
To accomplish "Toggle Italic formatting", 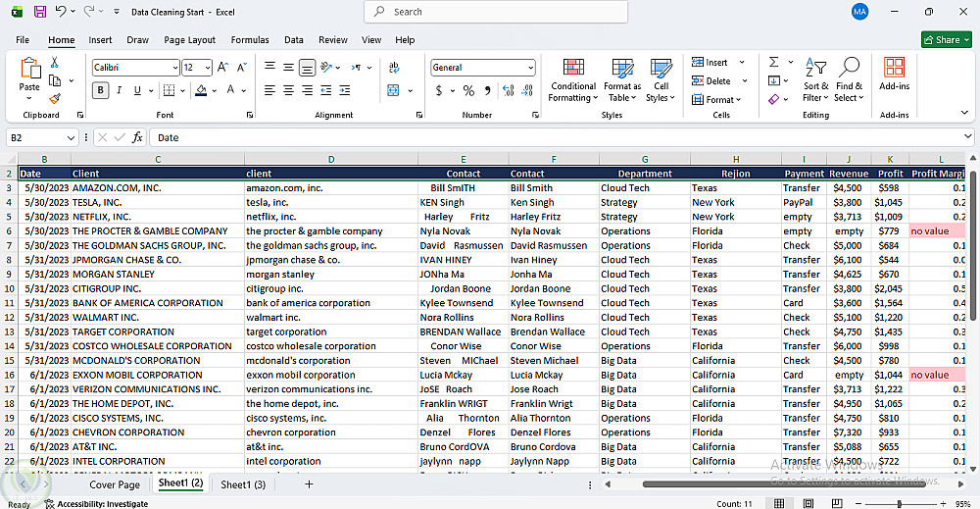I will pos(119,90).
